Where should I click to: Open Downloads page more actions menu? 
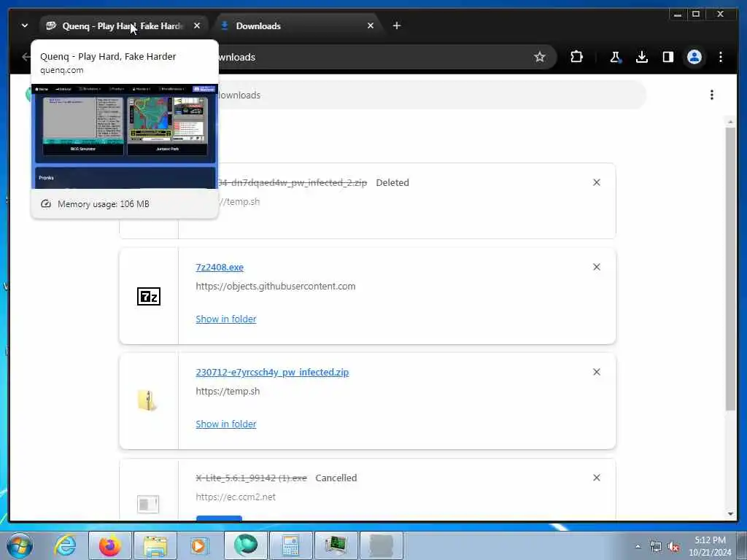click(712, 95)
